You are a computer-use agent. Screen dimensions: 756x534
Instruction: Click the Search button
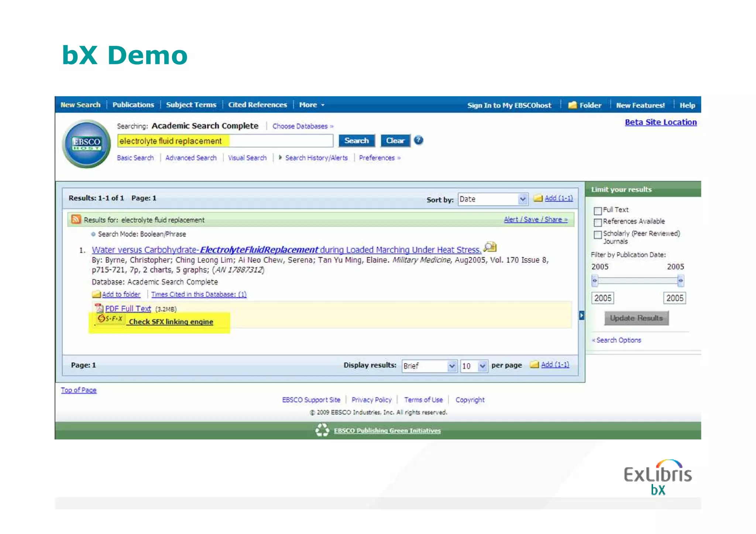pyautogui.click(x=357, y=141)
